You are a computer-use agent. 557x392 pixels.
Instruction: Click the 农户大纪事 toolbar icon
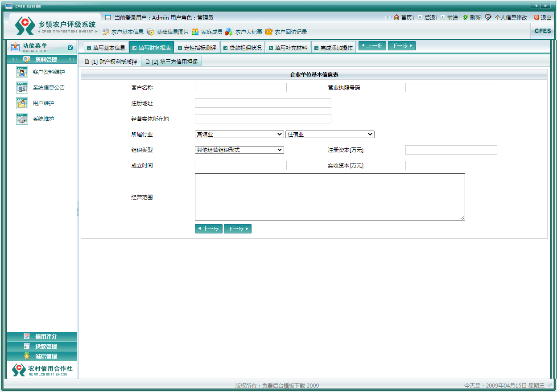229,32
